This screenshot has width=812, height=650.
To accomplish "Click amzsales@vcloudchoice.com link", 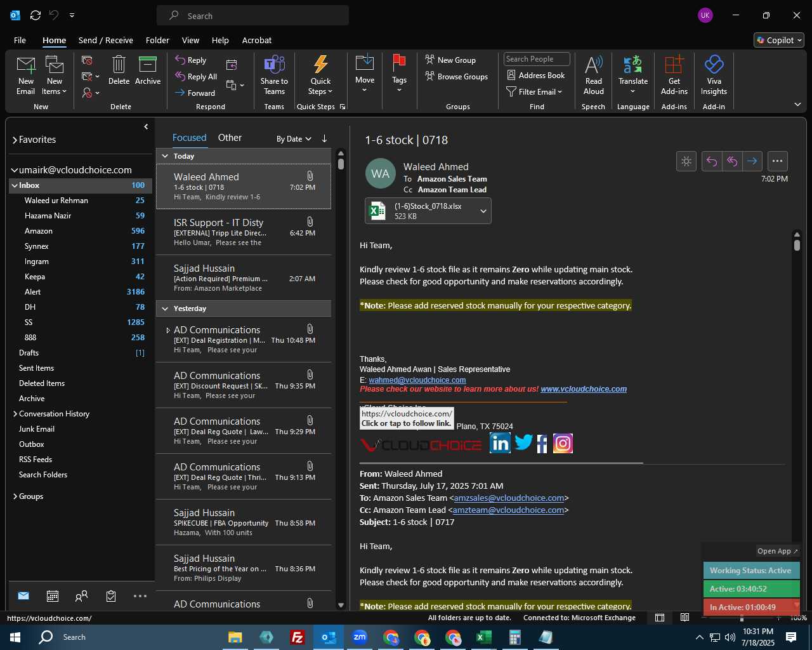I will coord(509,498).
